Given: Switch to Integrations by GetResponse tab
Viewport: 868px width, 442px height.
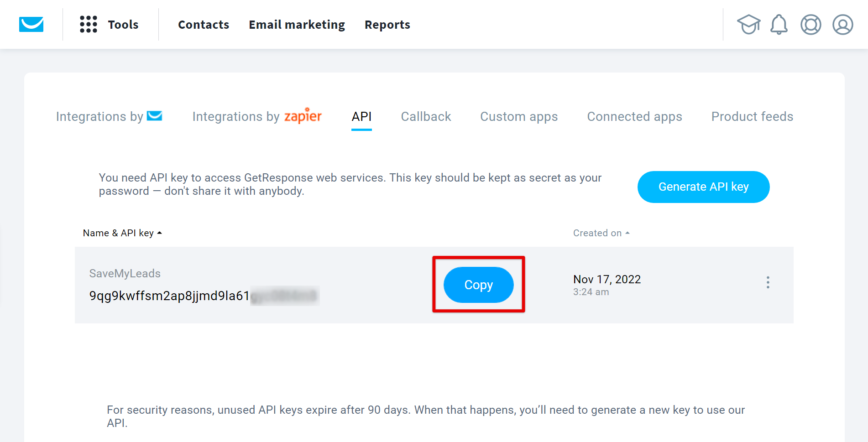Looking at the screenshot, I should coord(109,116).
